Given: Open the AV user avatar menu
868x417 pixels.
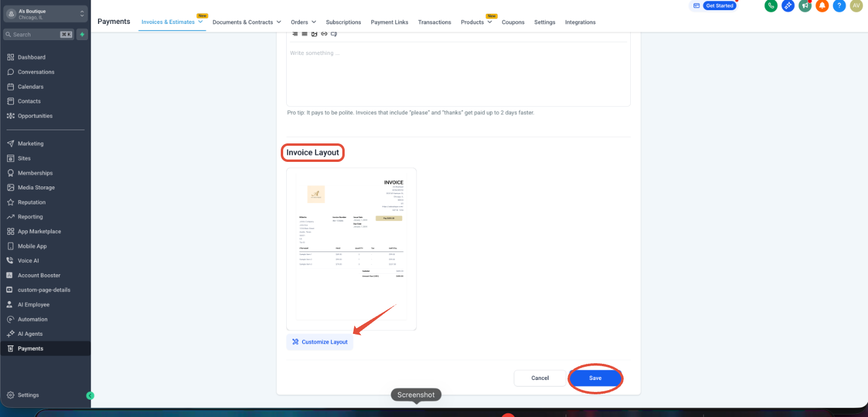Looking at the screenshot, I should (856, 5).
